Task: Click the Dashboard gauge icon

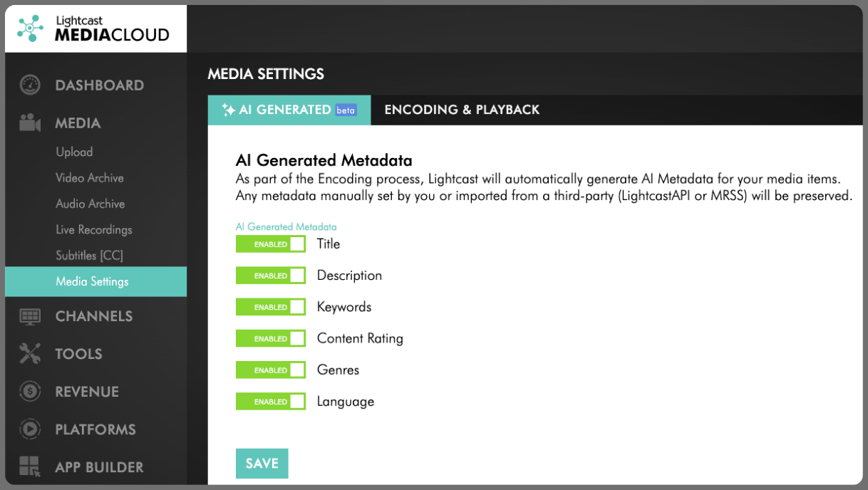Action: tap(30, 85)
